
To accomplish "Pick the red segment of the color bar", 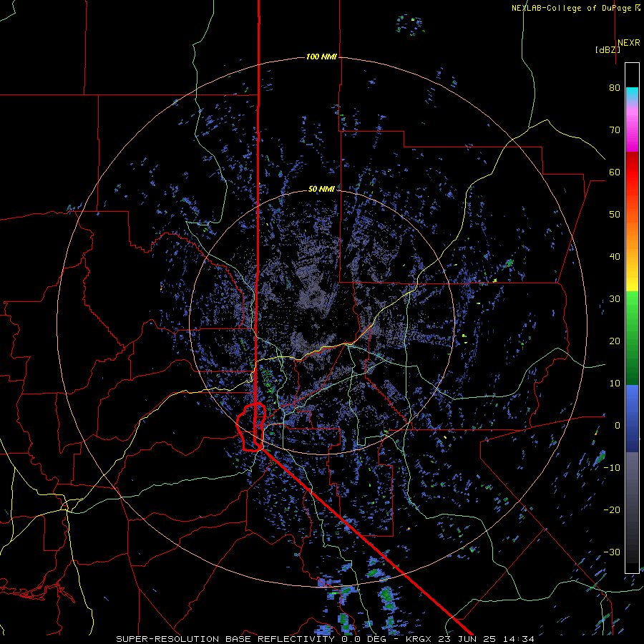I will 632,172.
